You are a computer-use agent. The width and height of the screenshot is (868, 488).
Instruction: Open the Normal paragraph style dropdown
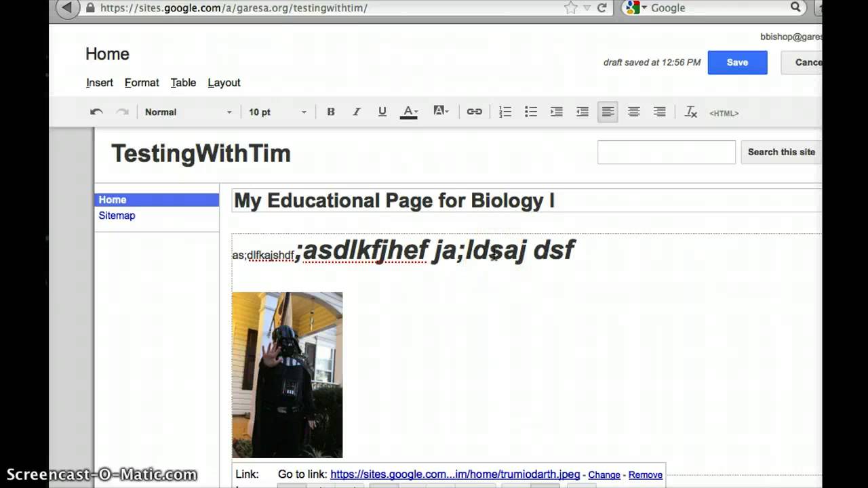[188, 112]
